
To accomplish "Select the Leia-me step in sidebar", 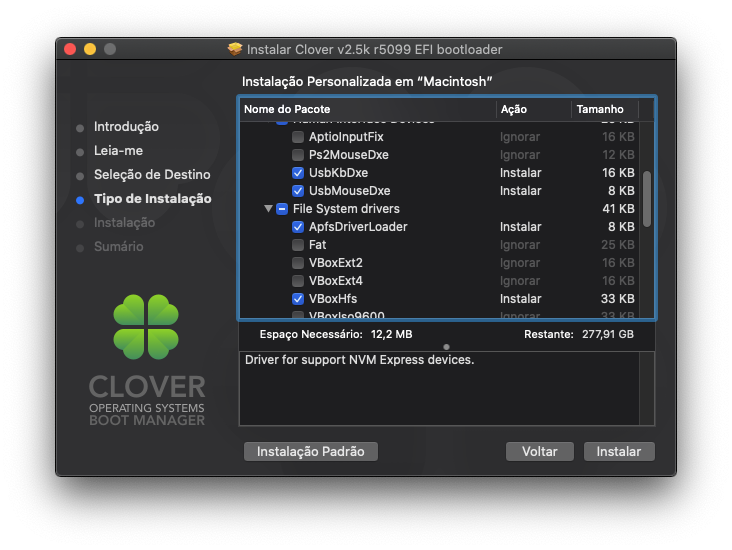I will tap(118, 150).
